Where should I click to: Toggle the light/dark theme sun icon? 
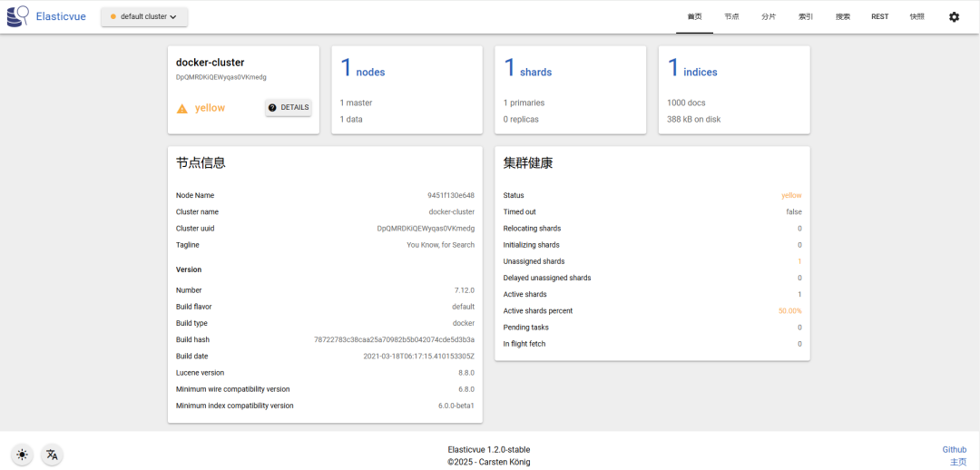(x=23, y=455)
